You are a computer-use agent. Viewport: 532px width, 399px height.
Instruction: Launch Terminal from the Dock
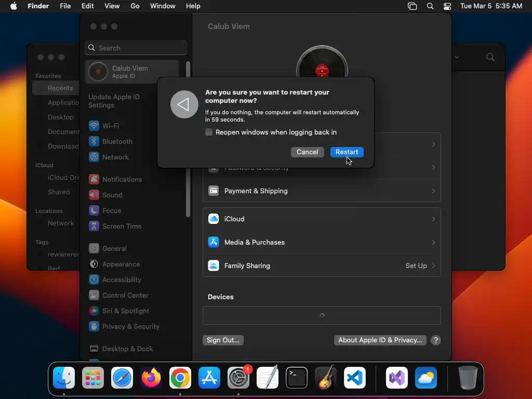[x=297, y=378]
